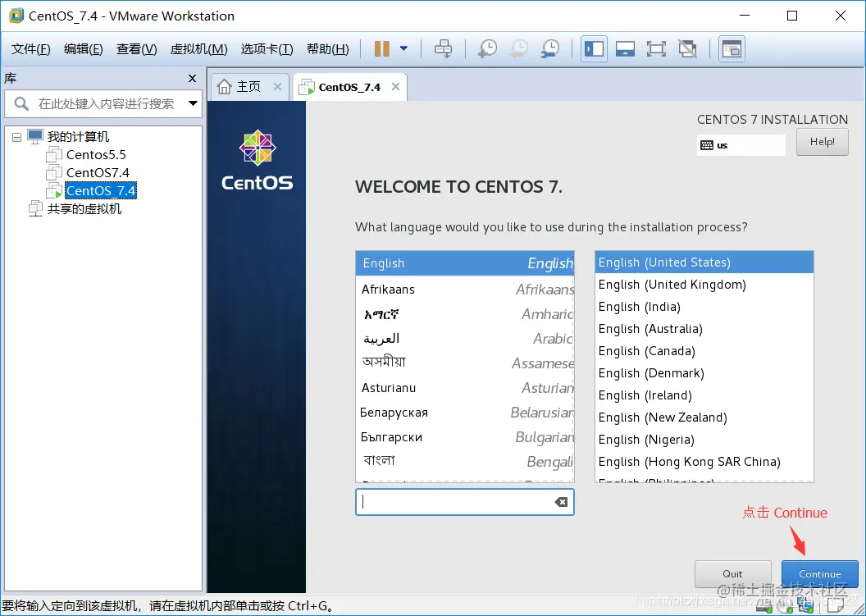Close the CentOS_7.4 tab
The image size is (866, 616).
(395, 87)
